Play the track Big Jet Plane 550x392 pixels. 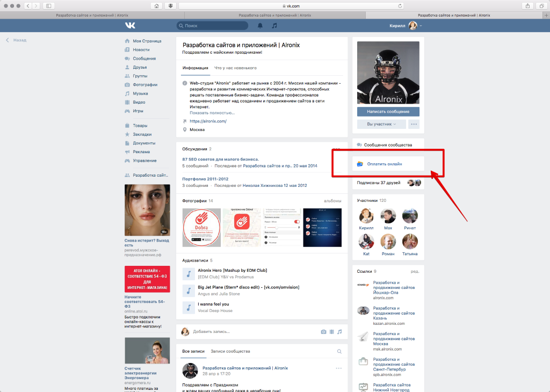point(189,291)
